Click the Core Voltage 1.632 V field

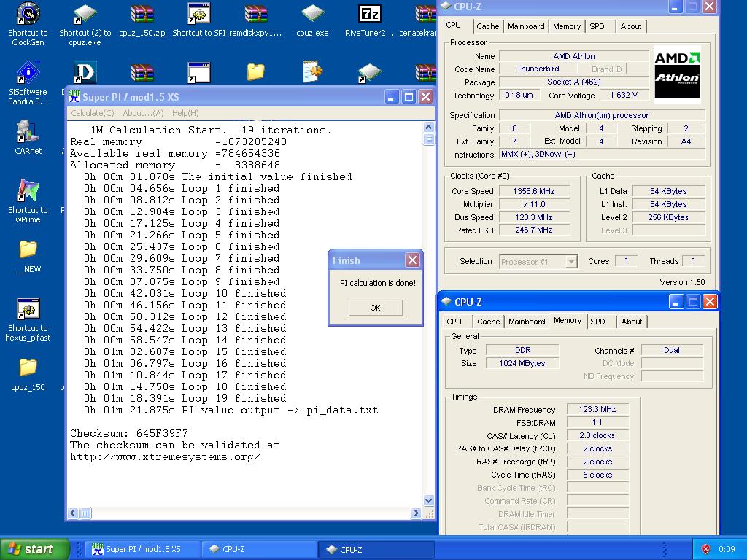click(x=623, y=96)
